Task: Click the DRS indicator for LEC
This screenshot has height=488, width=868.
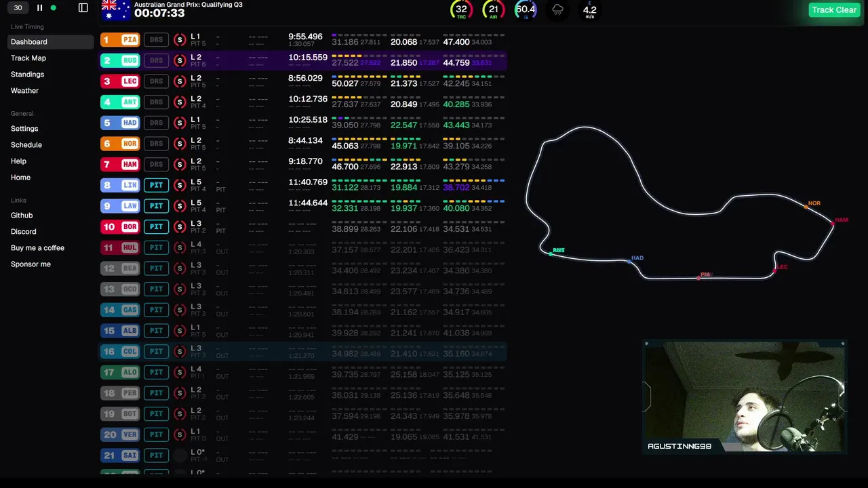Action: (x=156, y=81)
